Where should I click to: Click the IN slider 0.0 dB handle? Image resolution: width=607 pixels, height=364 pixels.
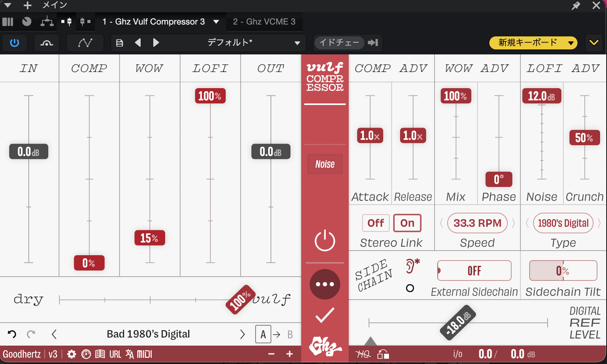[29, 151]
